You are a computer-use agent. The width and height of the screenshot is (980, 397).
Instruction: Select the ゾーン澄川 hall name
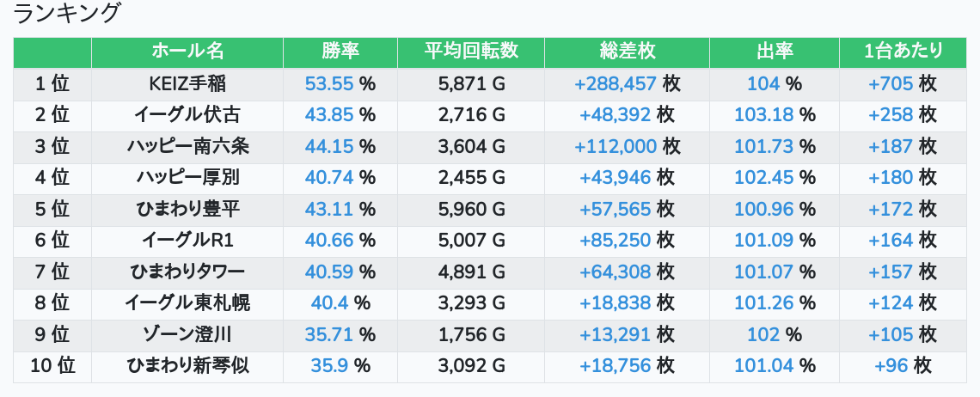[187, 334]
